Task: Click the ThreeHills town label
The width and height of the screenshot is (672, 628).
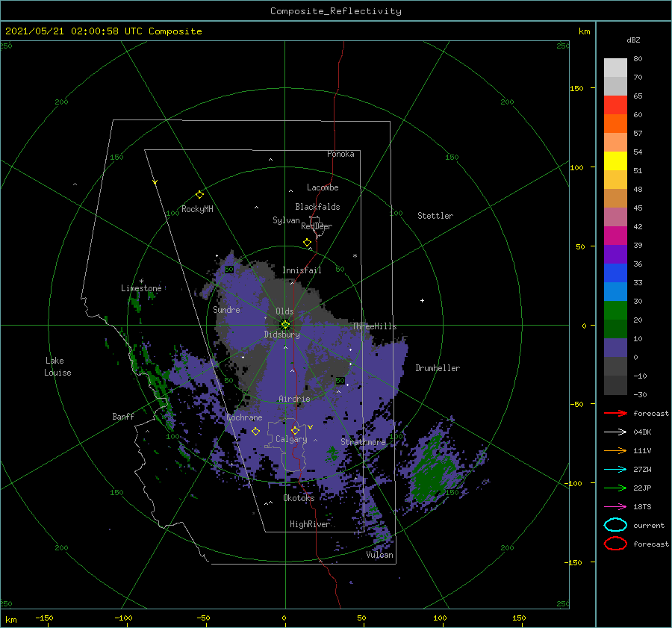Action: click(375, 326)
